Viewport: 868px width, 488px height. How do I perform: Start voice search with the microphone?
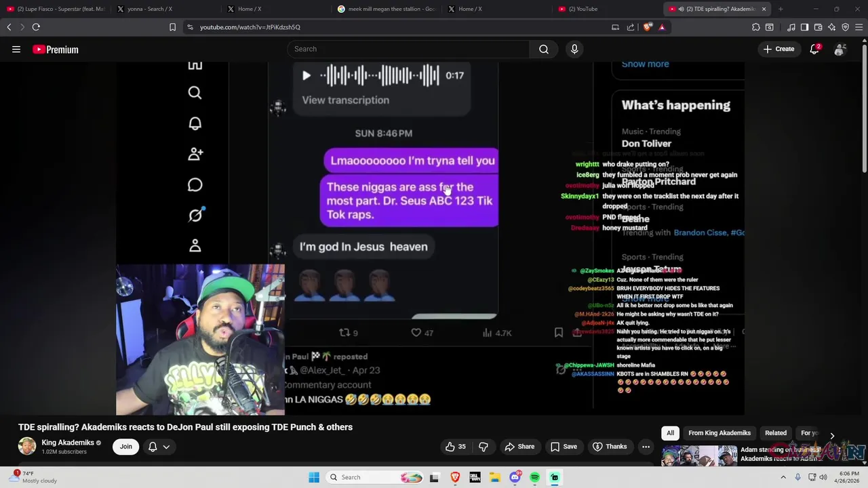574,49
